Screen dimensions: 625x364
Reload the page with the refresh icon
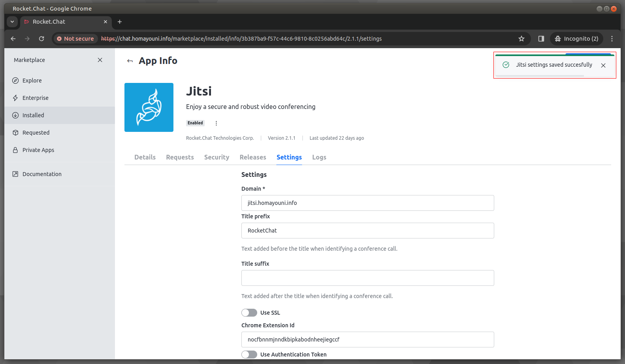[x=41, y=39]
